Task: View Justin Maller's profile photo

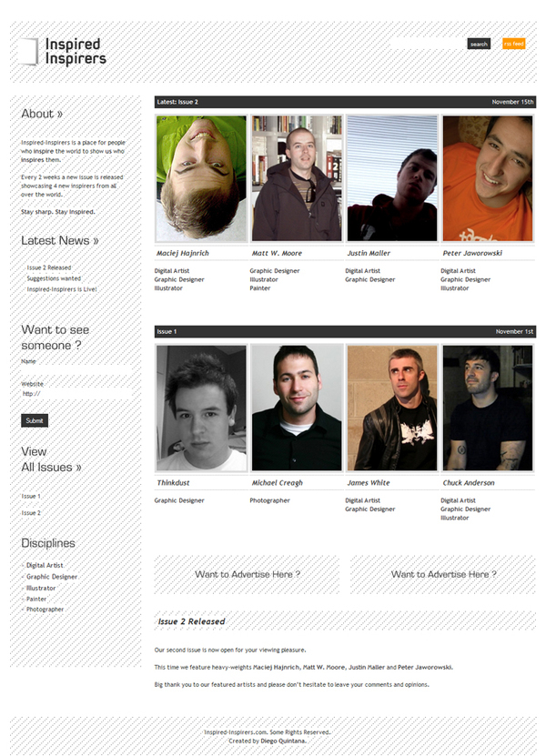Action: tap(392, 178)
